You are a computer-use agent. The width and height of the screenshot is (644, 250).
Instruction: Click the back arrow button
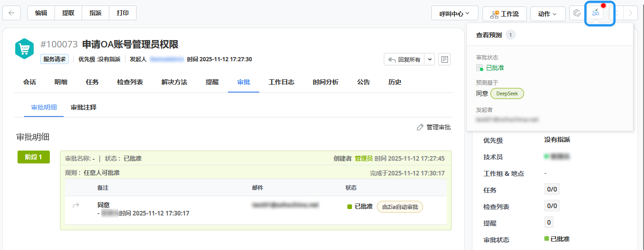pyautogui.click(x=12, y=13)
